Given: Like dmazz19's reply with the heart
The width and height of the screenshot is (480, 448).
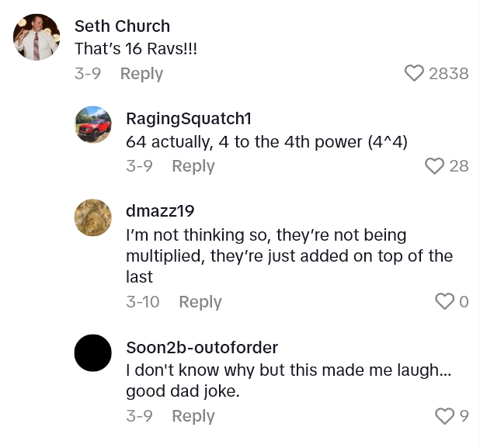Looking at the screenshot, I should click(x=444, y=301).
